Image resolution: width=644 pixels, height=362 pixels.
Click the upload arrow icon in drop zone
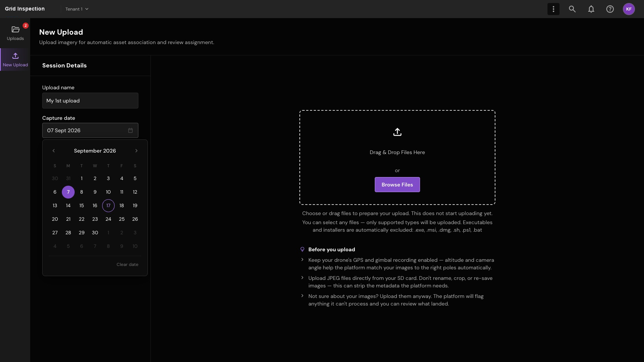tap(397, 132)
